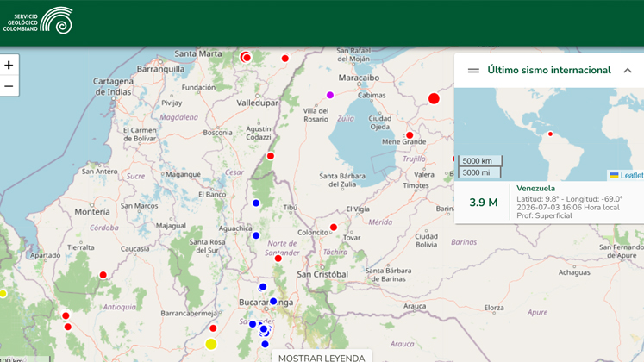Zoom in the map with plus button
The image size is (644, 362).
(x=9, y=65)
